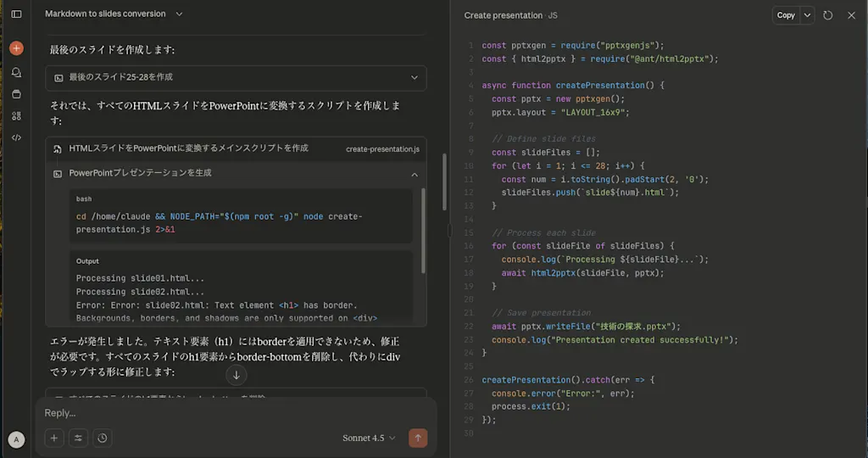Image resolution: width=868 pixels, height=458 pixels.
Task: Send message with the arrow button
Action: (418, 438)
